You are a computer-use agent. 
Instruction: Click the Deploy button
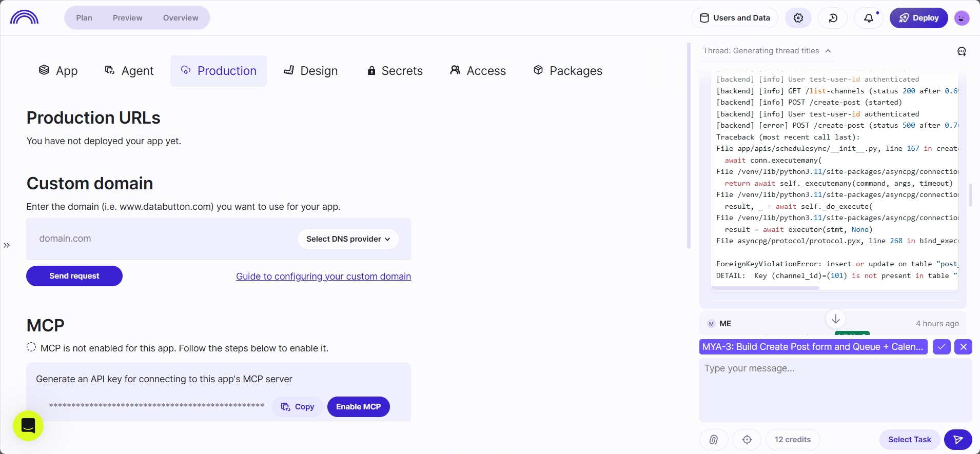(919, 18)
